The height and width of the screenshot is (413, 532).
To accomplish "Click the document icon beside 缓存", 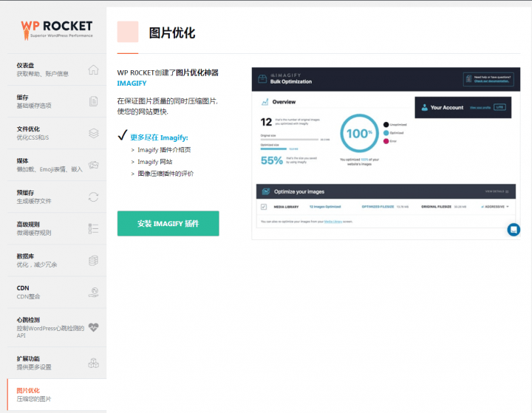I will pos(93,101).
